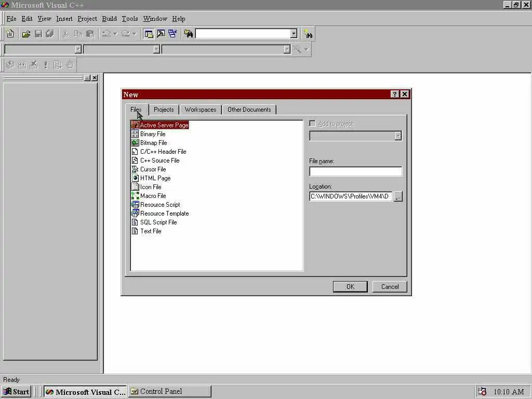Click the Cut scissors icon
This screenshot has height=399, width=532.
coord(65,34)
